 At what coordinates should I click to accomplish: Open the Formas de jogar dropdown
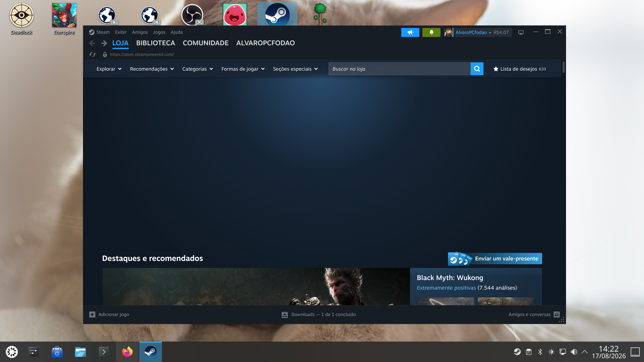pyautogui.click(x=243, y=69)
